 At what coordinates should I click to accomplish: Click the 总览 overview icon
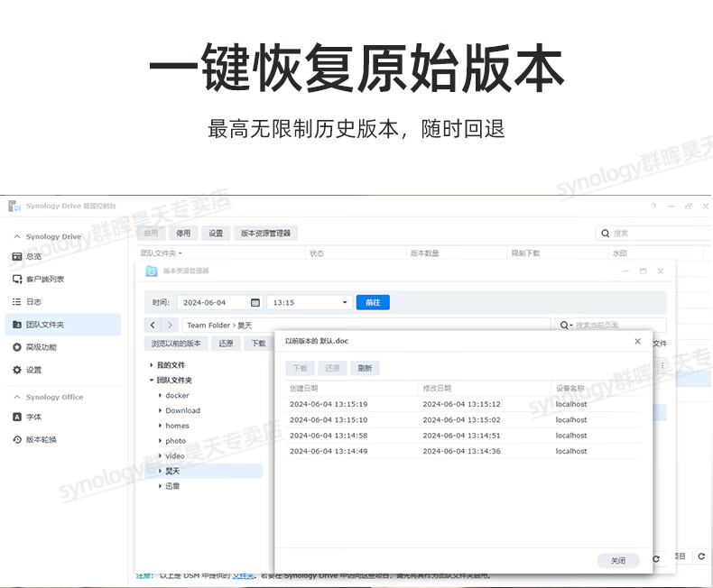click(x=17, y=256)
